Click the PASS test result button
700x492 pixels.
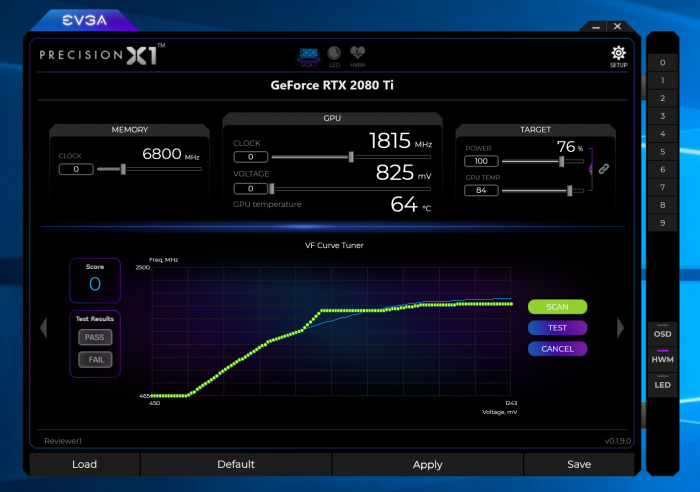(x=95, y=337)
